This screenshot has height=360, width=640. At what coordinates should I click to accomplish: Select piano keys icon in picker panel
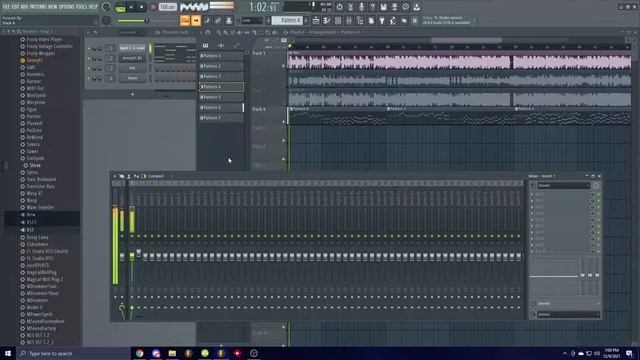205,45
